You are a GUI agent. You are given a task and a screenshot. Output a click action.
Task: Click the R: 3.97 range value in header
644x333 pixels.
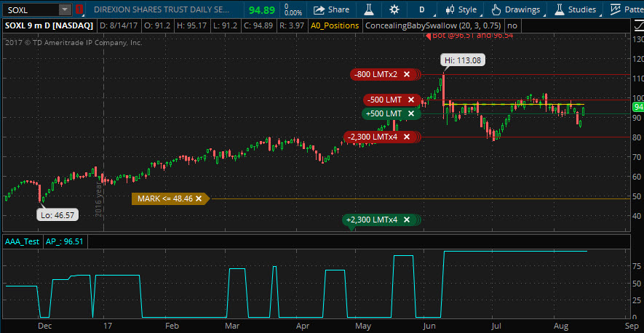[x=291, y=25]
